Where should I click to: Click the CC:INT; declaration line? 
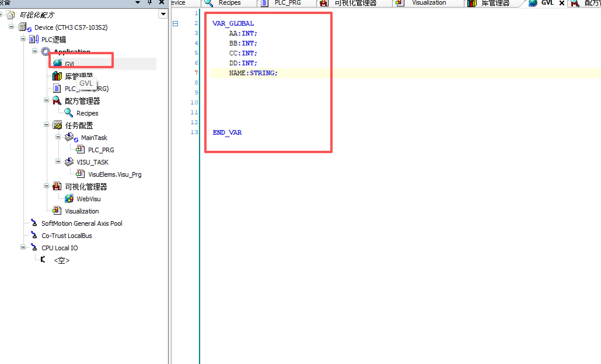[x=243, y=53]
